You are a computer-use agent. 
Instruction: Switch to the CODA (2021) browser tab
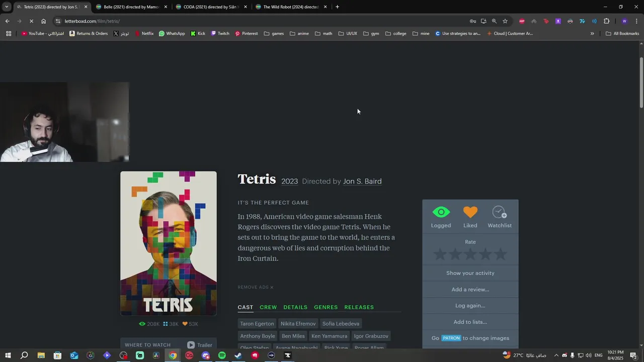pos(211,7)
